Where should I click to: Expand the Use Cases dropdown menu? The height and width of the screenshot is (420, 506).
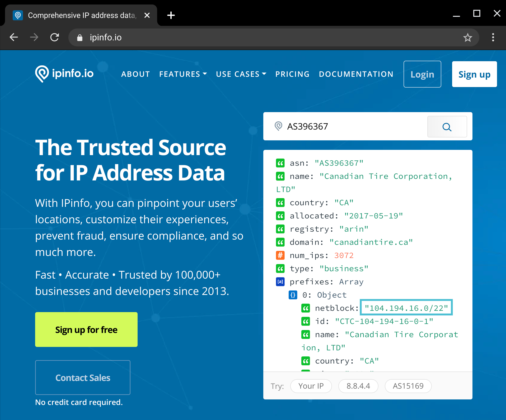(241, 74)
